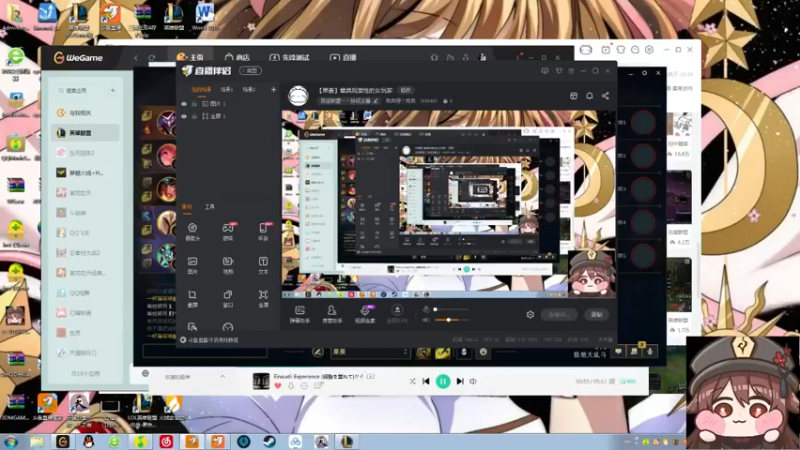Screen dimensions: 800x450
Task: Like the current song with the heart
Action: point(278,386)
